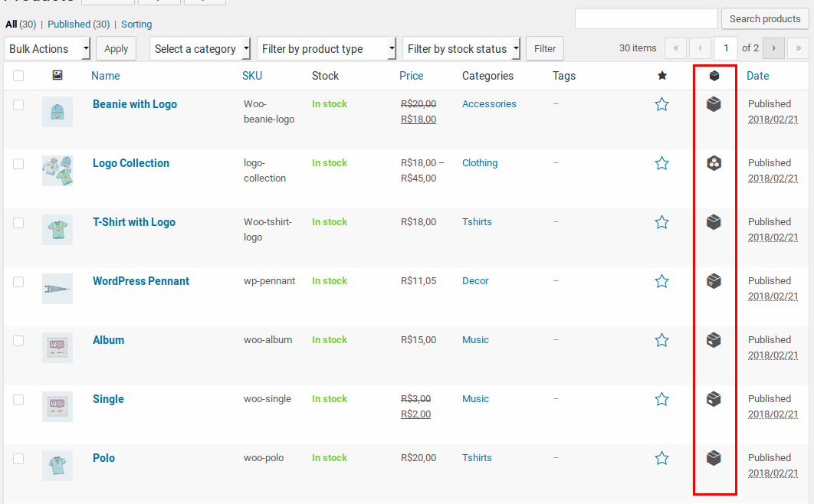
Task: Click product type icon for Polo
Action: pyautogui.click(x=714, y=458)
